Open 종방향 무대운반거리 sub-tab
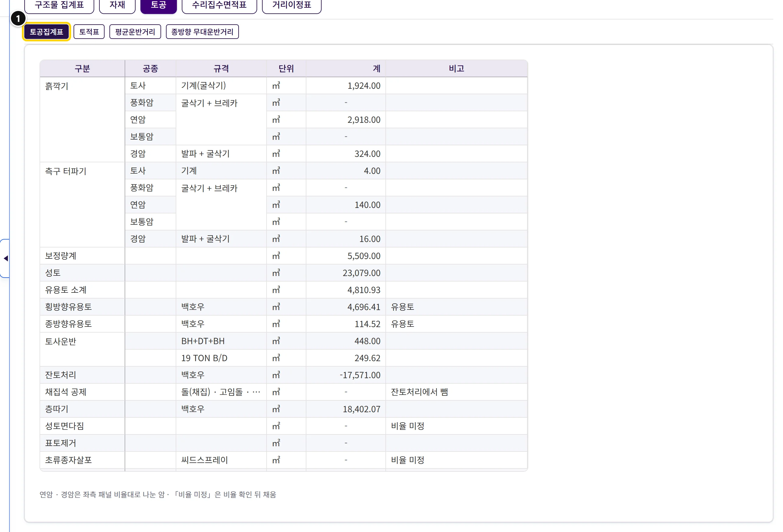Viewport: 783px width, 532px height. (x=202, y=32)
